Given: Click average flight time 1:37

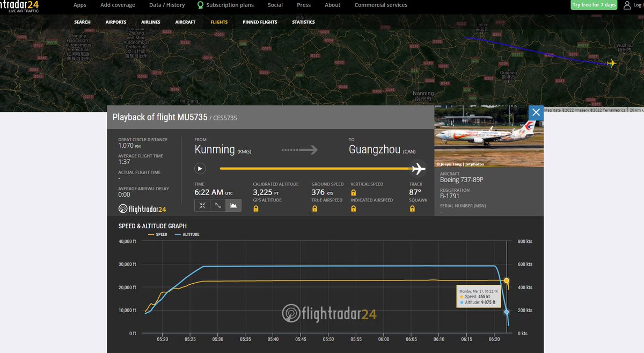Looking at the screenshot, I should point(125,162).
